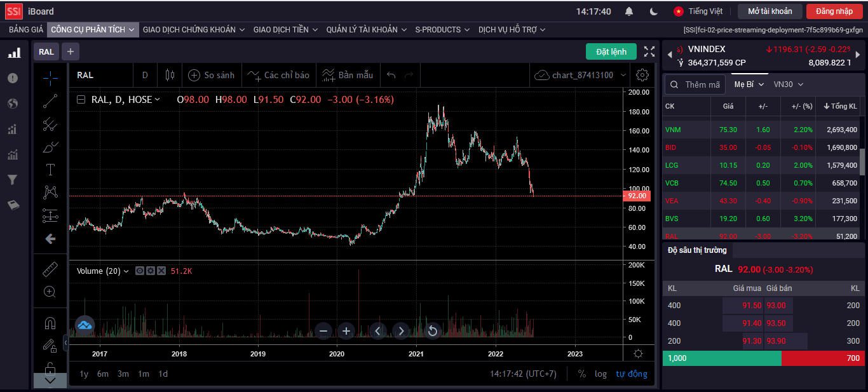Toggle log scale
Viewport: 868px width, 392px height.
(601, 374)
